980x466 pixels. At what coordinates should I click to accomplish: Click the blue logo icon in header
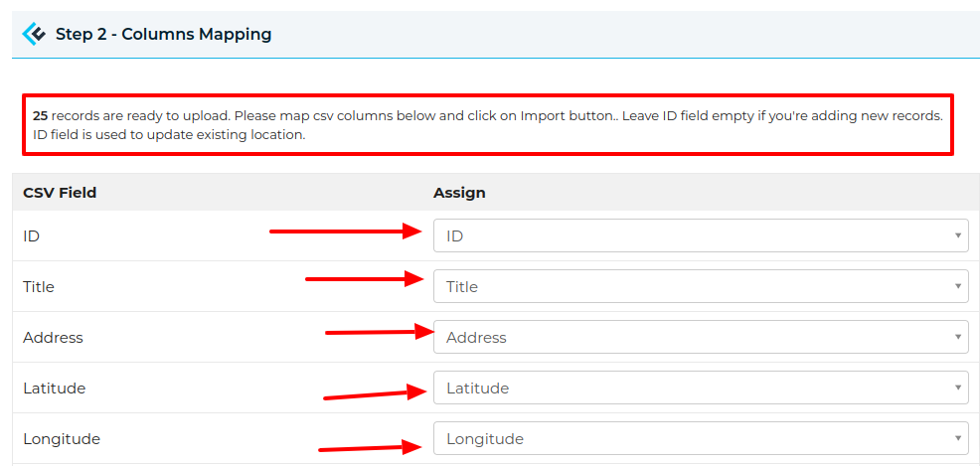35,35
